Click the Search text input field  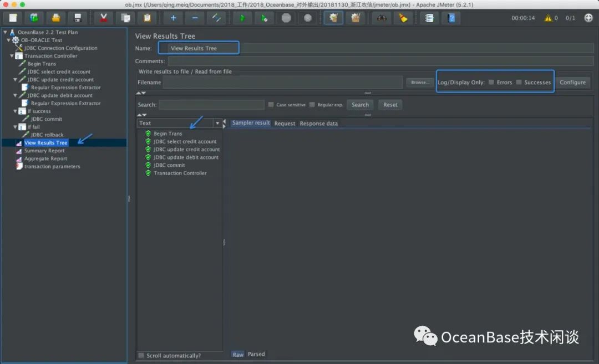211,105
